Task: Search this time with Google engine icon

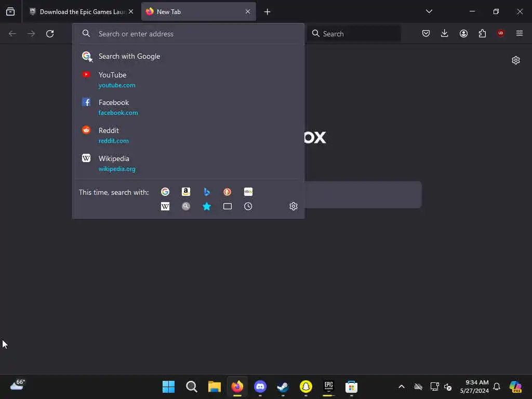Action: pos(165,192)
